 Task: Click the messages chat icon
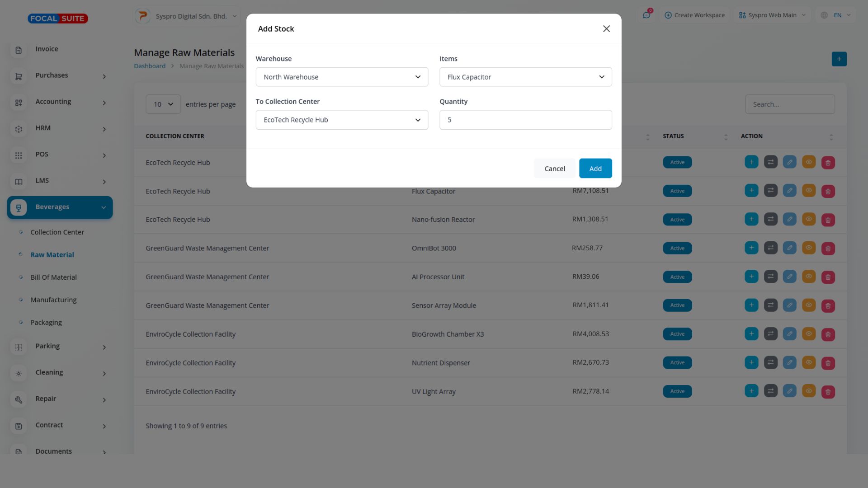click(646, 15)
